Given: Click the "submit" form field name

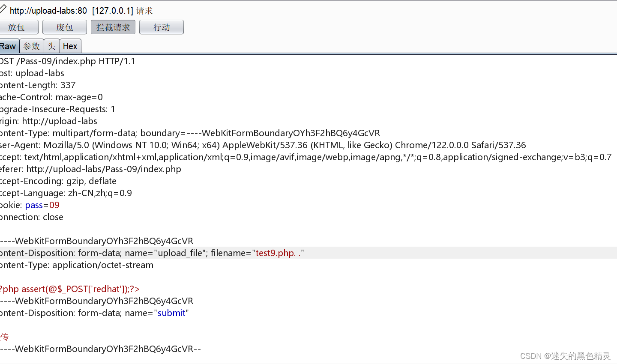Looking at the screenshot, I should pyautogui.click(x=171, y=313).
